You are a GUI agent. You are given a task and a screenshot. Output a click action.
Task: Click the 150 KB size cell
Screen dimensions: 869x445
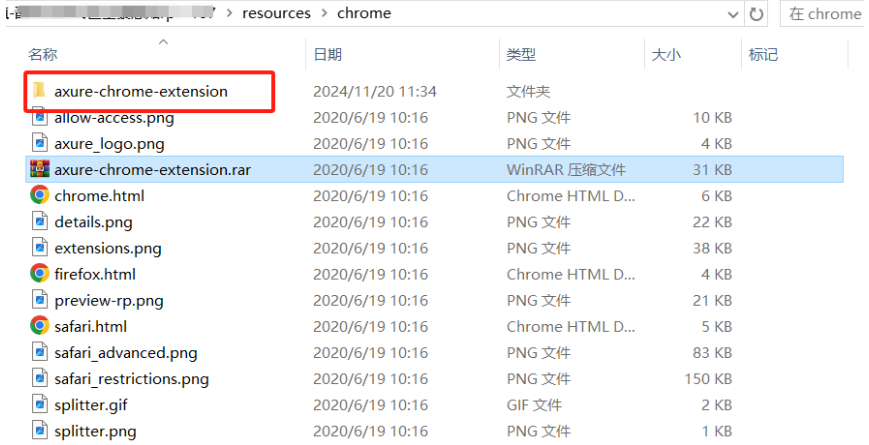[x=708, y=379]
